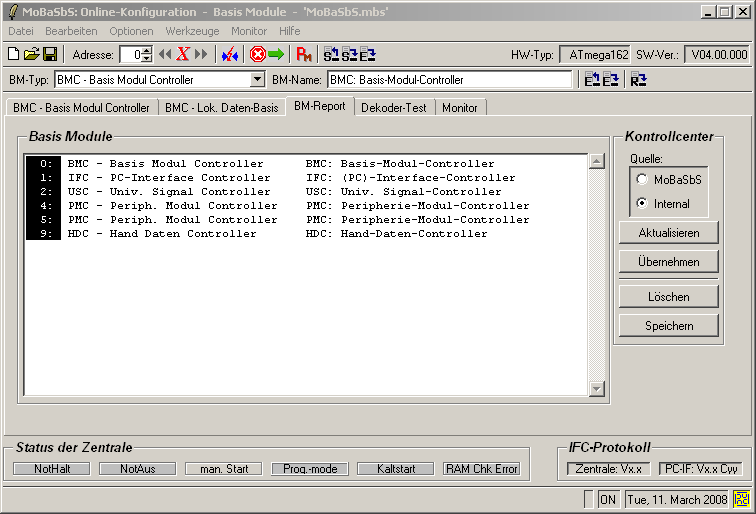Click the BM-Name text field
This screenshot has height=514, width=756.
tap(450, 80)
